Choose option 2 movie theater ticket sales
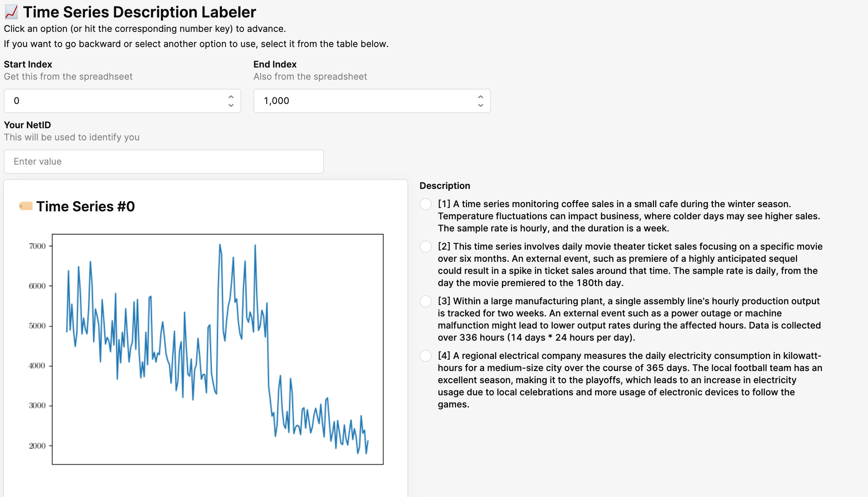This screenshot has width=868, height=497. tap(426, 247)
